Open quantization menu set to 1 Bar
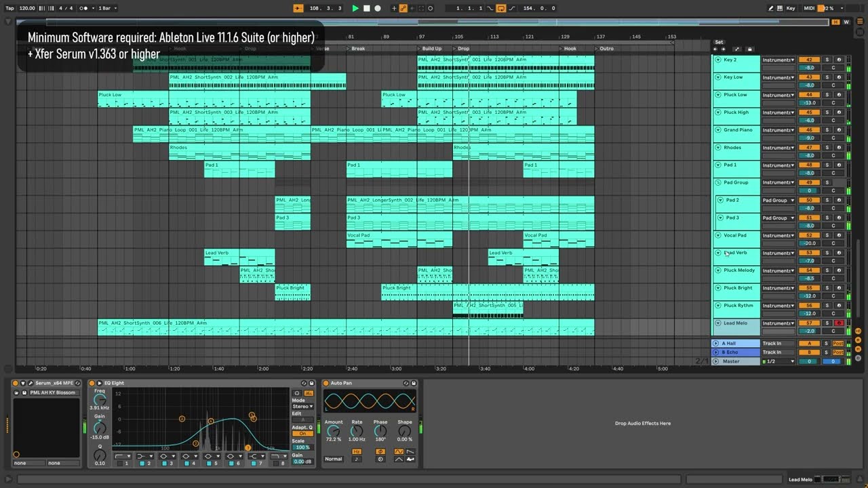Image resolution: width=868 pixels, height=488 pixels. point(106,8)
